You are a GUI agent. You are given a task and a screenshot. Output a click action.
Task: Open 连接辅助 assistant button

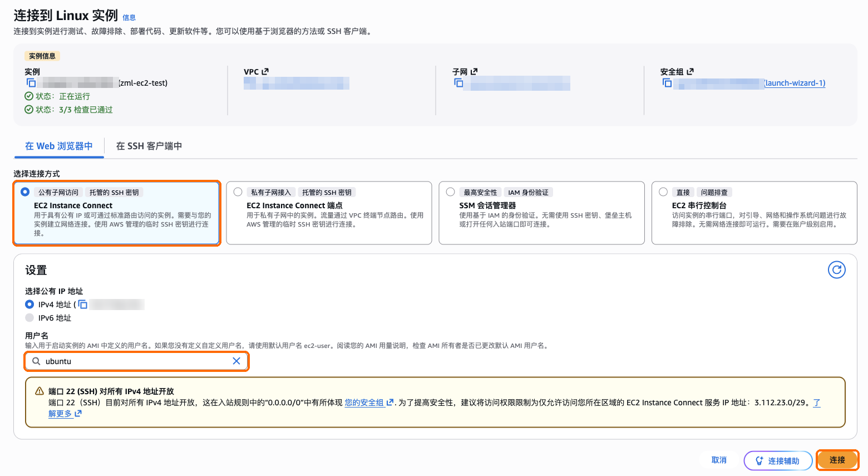(x=778, y=461)
